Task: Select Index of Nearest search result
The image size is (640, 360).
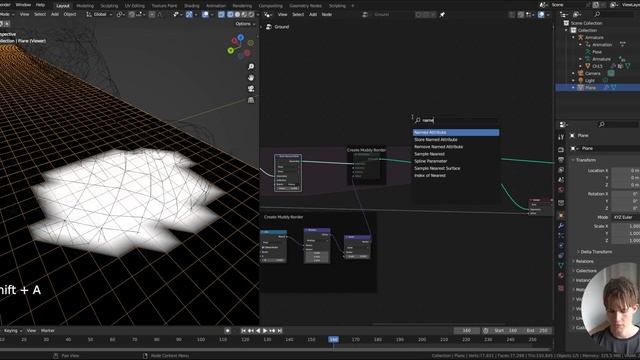Action: [456, 176]
